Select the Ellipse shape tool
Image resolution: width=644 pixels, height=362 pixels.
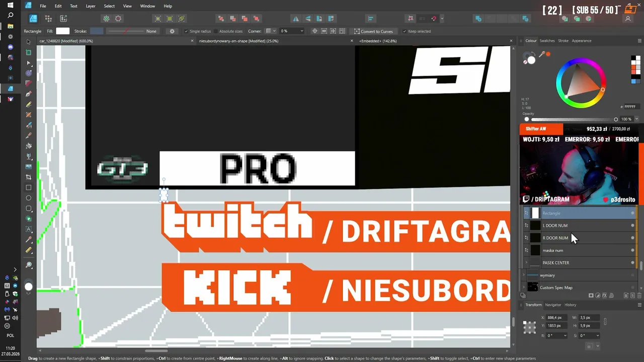[x=29, y=198]
